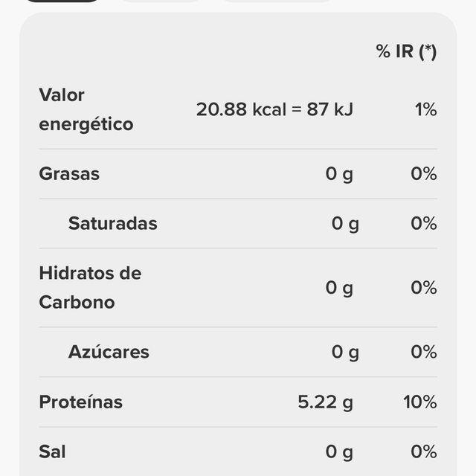Click the 1% value for Valor energético

click(x=426, y=109)
